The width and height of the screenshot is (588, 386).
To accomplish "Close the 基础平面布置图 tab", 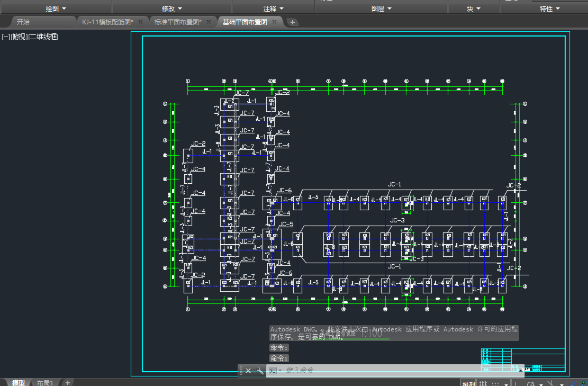I will click(x=274, y=22).
